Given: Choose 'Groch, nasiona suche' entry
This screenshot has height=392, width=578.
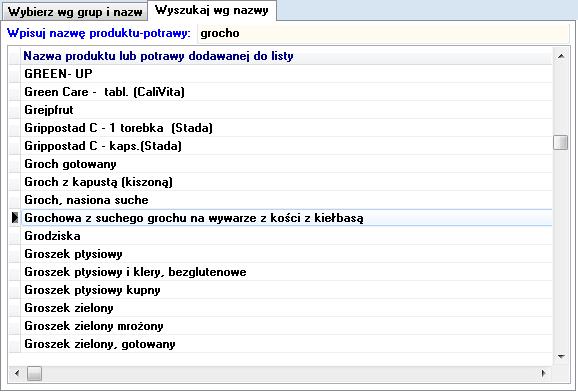Looking at the screenshot, I should coord(287,200).
